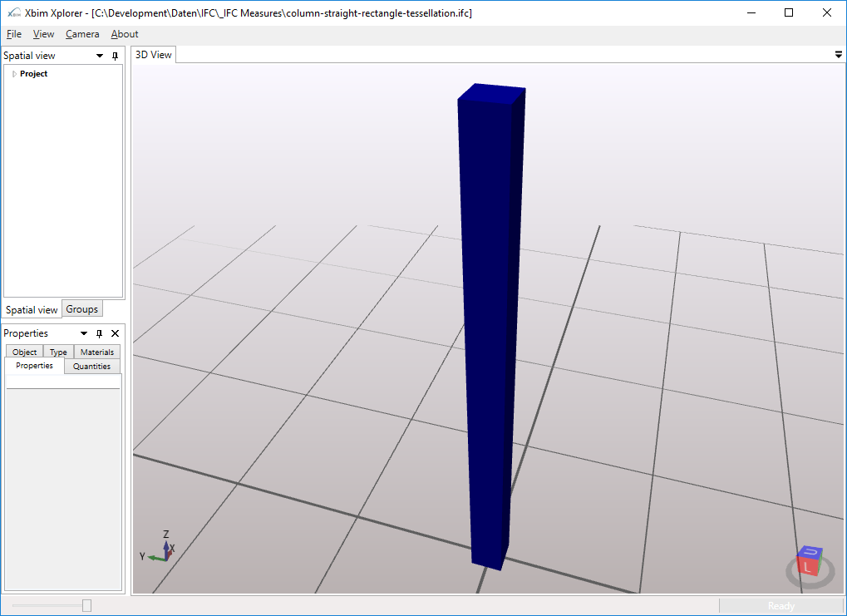The width and height of the screenshot is (847, 616).
Task: Select the Materials tab
Action: (96, 351)
